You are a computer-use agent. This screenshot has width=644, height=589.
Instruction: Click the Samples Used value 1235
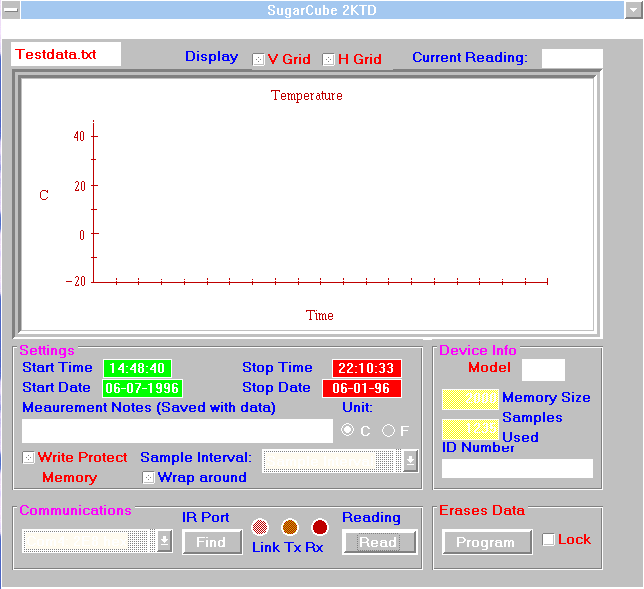click(470, 430)
